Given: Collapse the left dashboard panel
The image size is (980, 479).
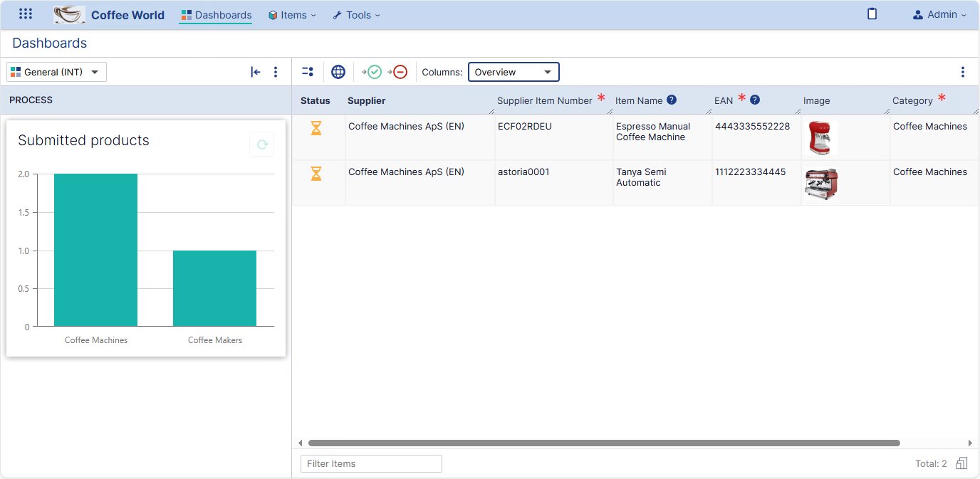Looking at the screenshot, I should coord(256,72).
